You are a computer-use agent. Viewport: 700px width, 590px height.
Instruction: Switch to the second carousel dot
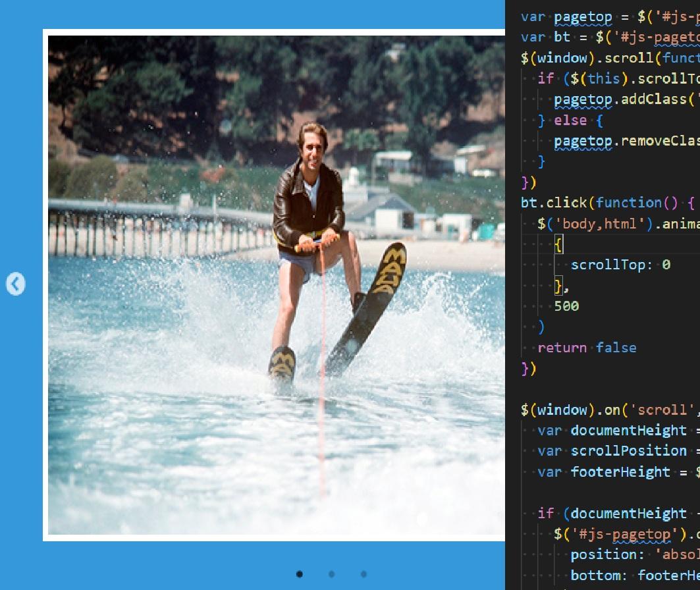point(331,574)
